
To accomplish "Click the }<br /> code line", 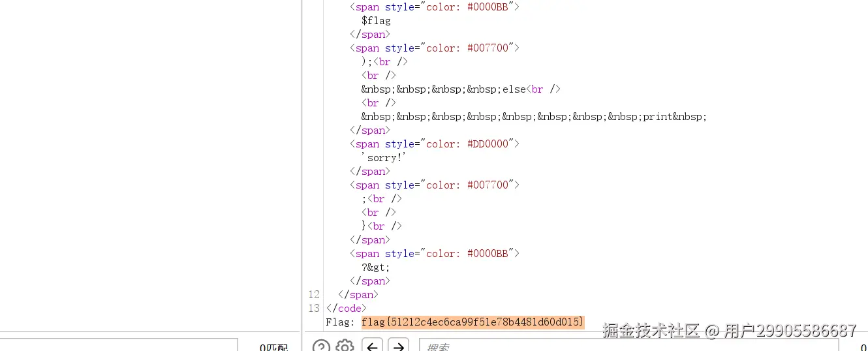I will click(x=382, y=226).
